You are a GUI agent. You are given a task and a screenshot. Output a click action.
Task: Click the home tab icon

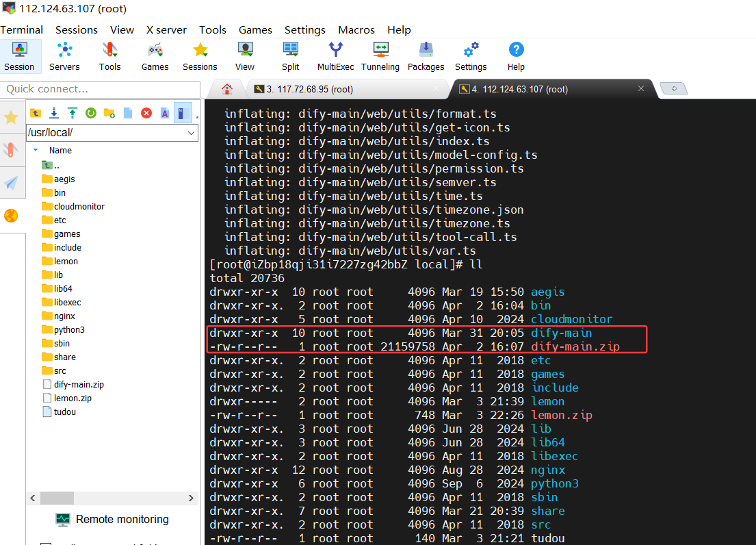(227, 89)
